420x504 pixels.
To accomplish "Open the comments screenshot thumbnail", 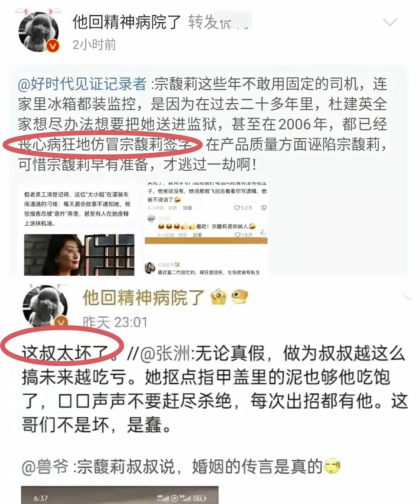I will pos(206,228).
